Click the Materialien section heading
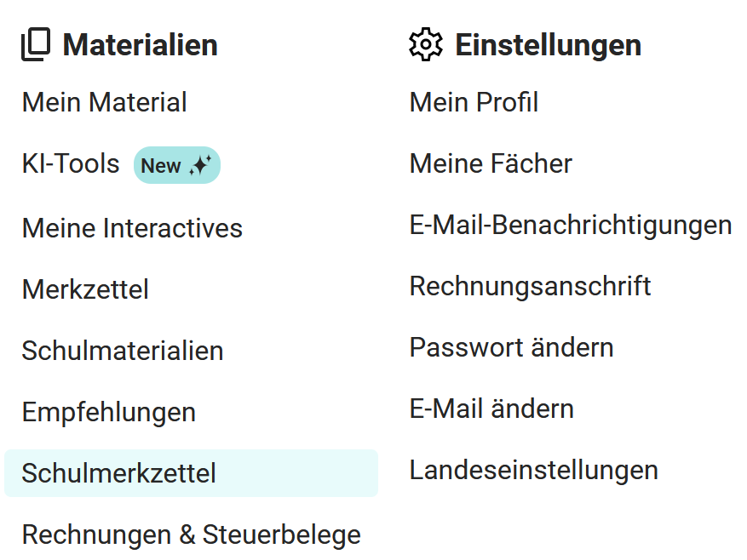Screen dimensions: 747x560 [x=140, y=44]
